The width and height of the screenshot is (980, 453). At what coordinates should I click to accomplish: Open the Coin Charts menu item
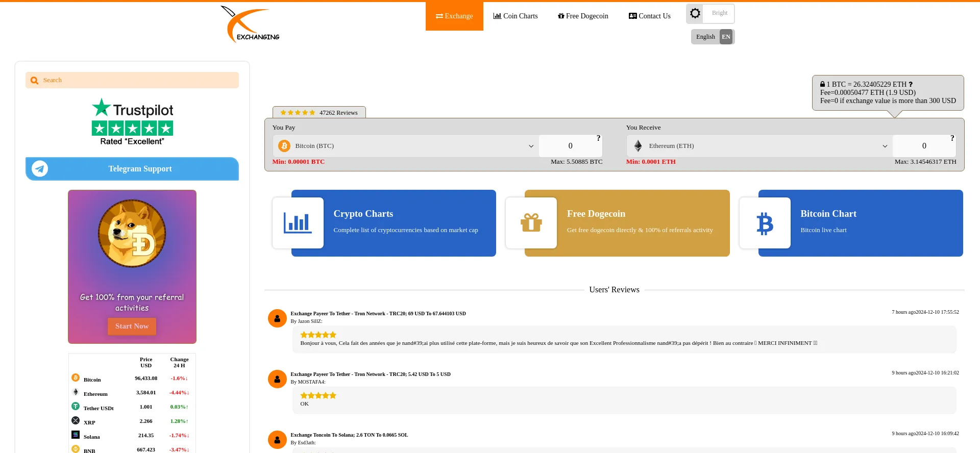pyautogui.click(x=515, y=16)
